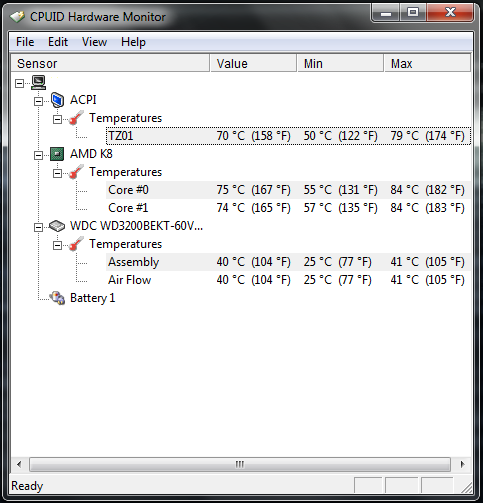Open the View menu

pos(94,42)
